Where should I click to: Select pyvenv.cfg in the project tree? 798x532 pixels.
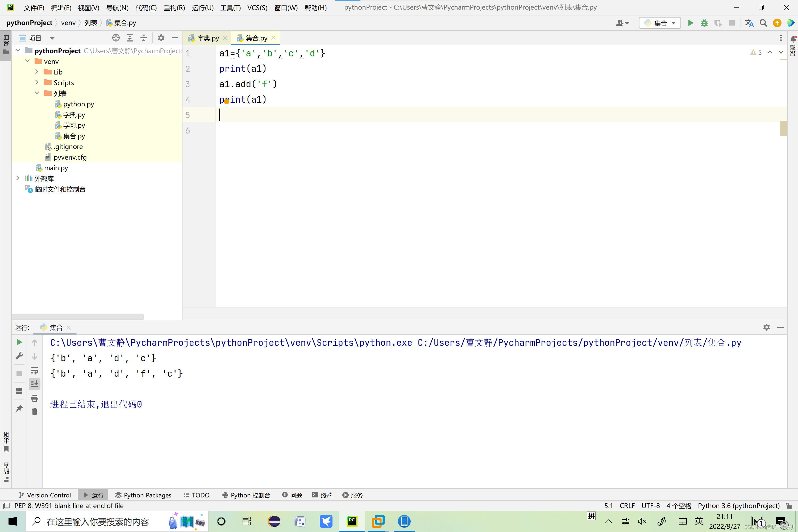[66, 157]
